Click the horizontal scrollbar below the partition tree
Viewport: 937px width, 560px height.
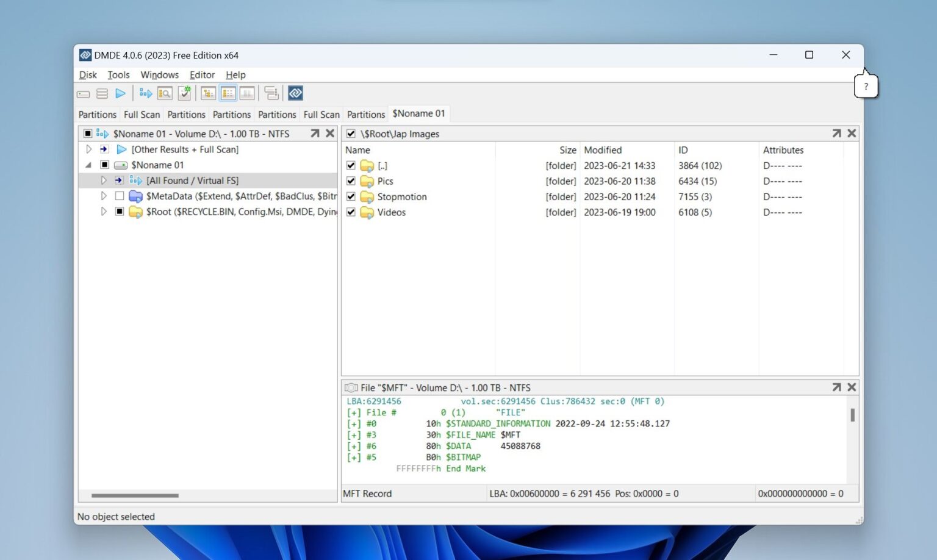click(135, 495)
